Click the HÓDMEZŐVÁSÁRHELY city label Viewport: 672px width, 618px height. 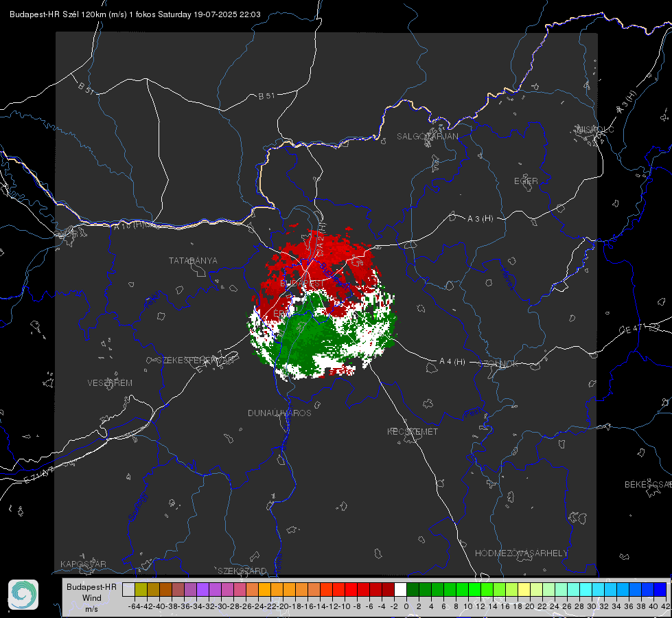521,553
